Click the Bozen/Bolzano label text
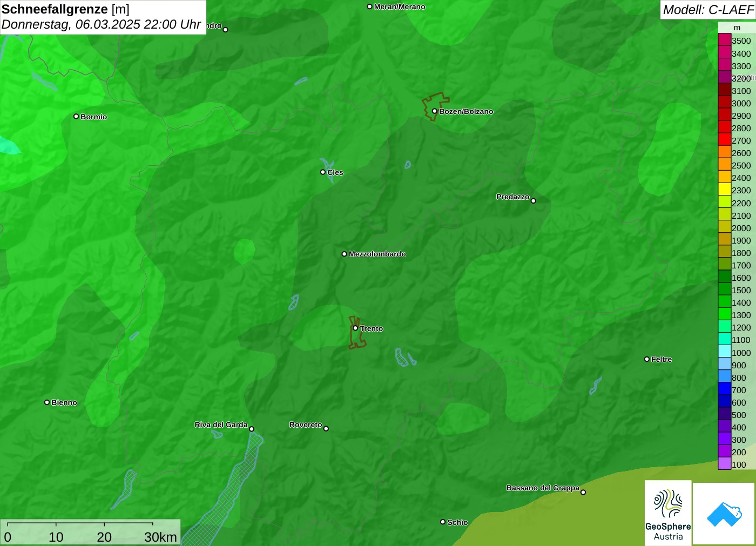The width and height of the screenshot is (756, 546). pyautogui.click(x=466, y=111)
